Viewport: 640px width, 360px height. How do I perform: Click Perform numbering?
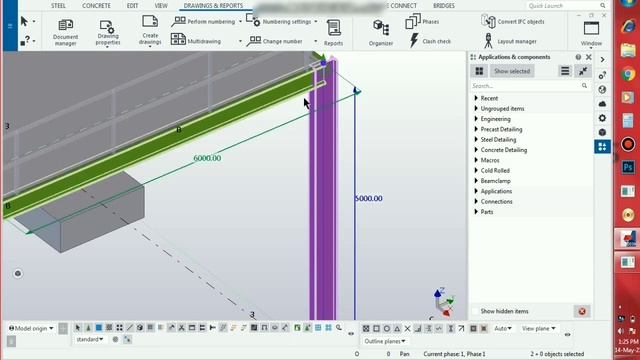click(203, 22)
